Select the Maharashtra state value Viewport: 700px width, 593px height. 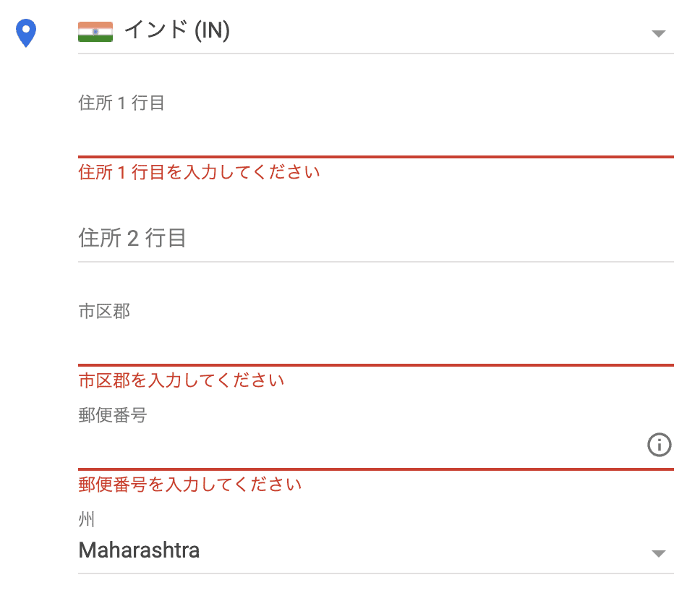[139, 550]
